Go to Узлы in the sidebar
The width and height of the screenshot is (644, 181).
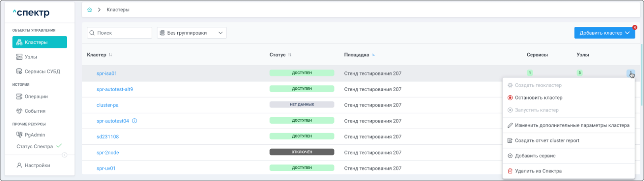tap(31, 57)
